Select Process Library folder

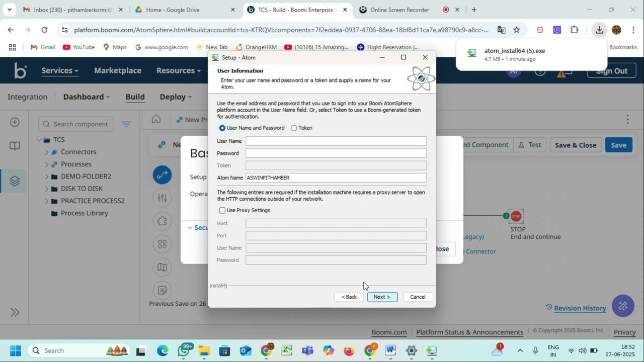click(84, 213)
